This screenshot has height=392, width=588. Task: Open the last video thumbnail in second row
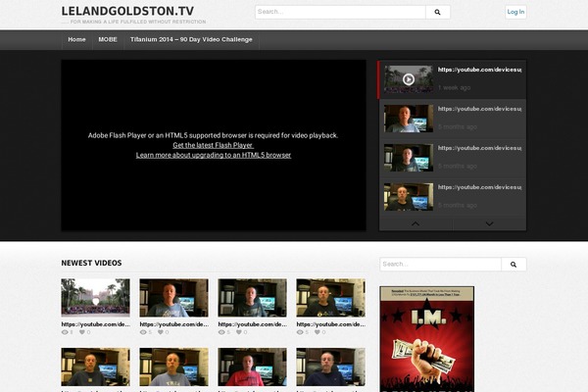point(331,367)
